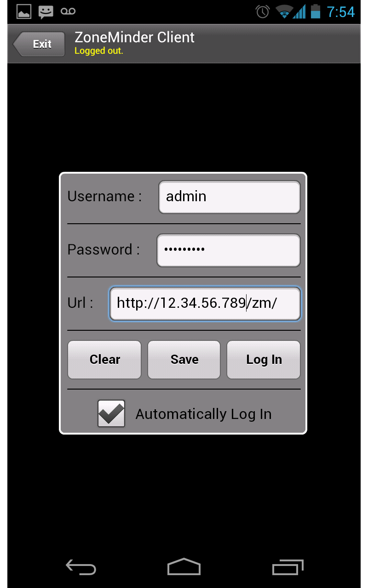Tap the messaging smiley notification icon
The height and width of the screenshot is (588, 368).
click(46, 12)
